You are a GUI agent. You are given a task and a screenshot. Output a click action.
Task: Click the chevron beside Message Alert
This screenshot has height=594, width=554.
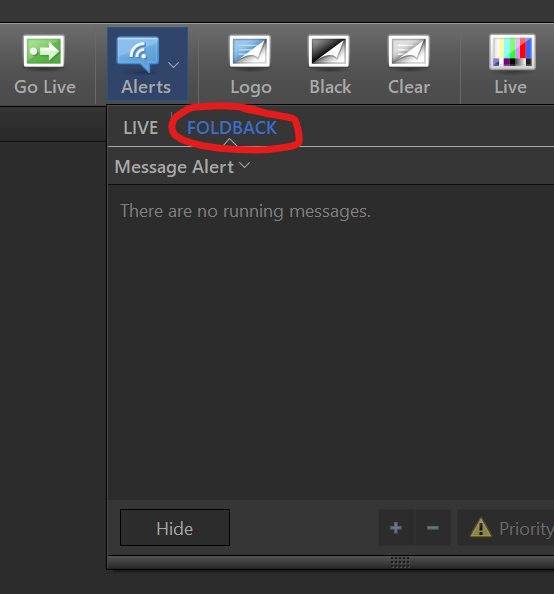(245, 165)
